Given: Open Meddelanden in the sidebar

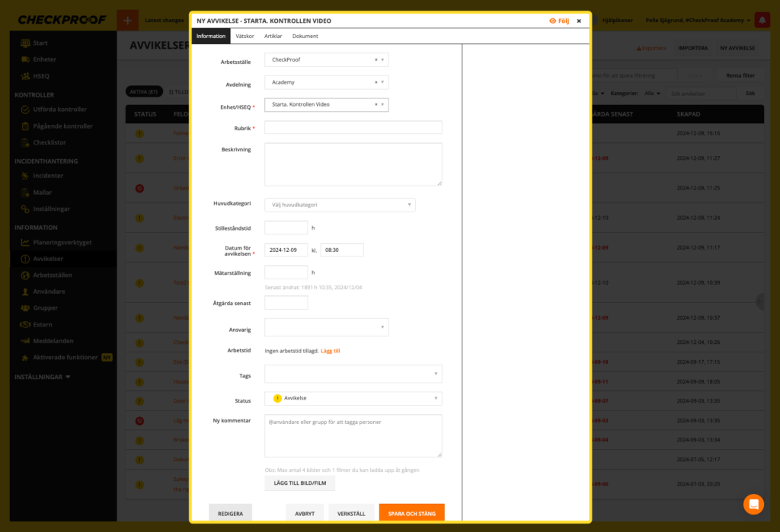Looking at the screenshot, I should tap(53, 341).
